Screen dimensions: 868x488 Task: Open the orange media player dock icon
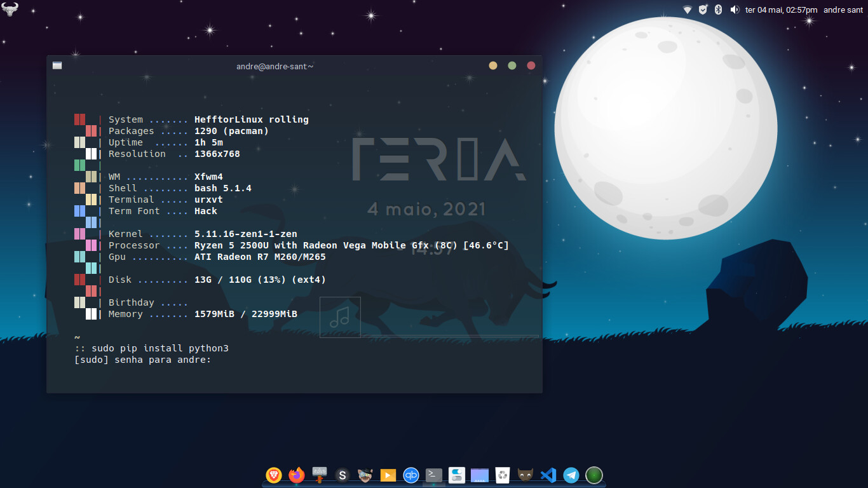pyautogui.click(x=388, y=475)
